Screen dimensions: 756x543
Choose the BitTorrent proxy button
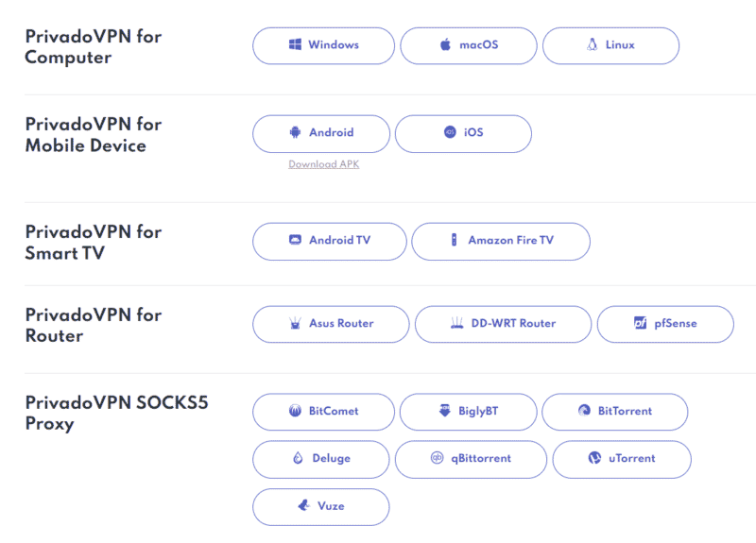click(615, 412)
